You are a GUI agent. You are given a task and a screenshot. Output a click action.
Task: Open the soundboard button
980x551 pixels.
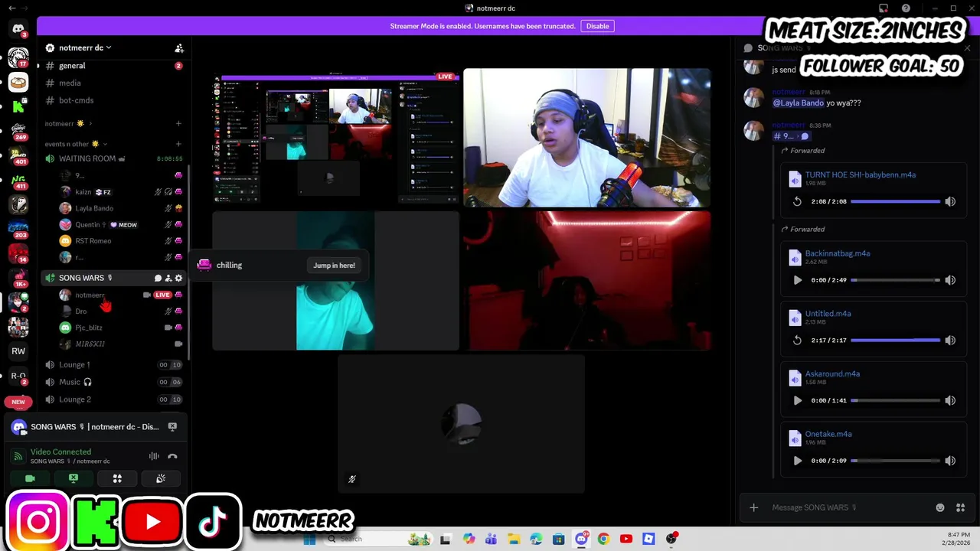pos(161,478)
